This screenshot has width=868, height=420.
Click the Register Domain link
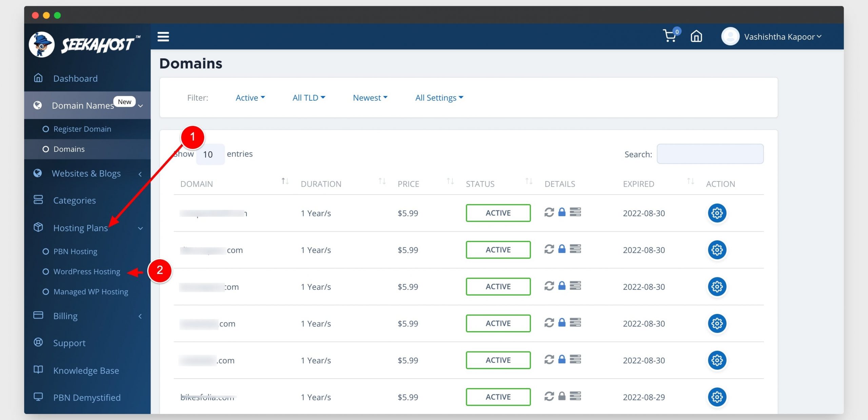point(82,129)
